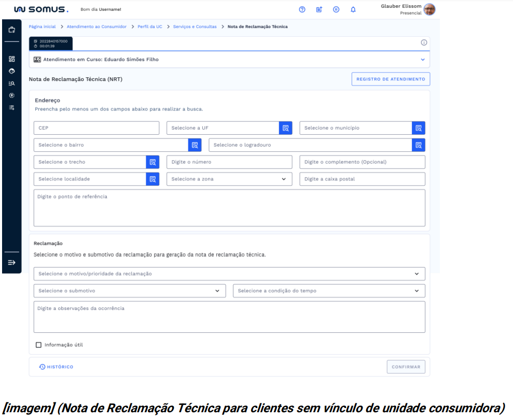Viewport: 513px width, 420px height.
Task: Click the search icon beside UF field
Action: (286, 128)
